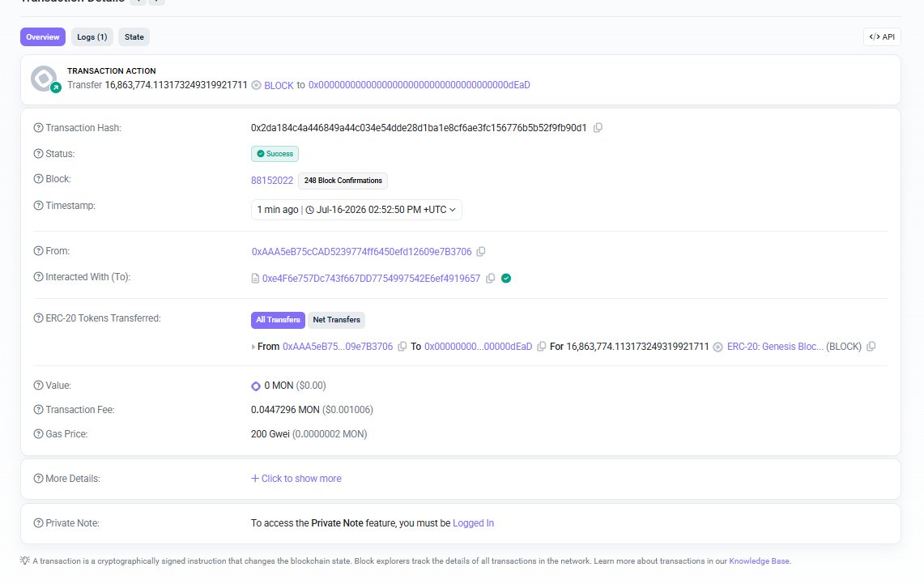Screen dimensions: 924x584
Task: Click BLOCK token icon in transaction action
Action: pos(257,85)
